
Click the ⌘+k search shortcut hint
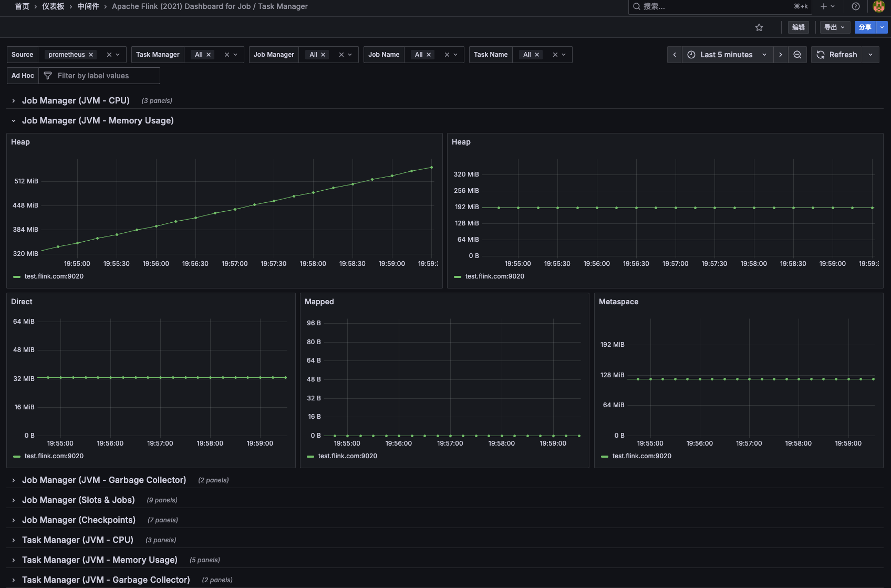tap(801, 6)
